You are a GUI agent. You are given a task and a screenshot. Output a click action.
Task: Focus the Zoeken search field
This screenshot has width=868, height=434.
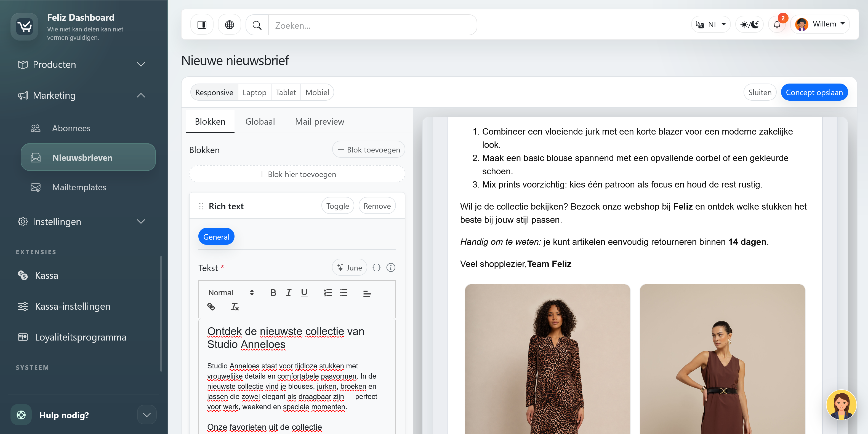coord(372,25)
